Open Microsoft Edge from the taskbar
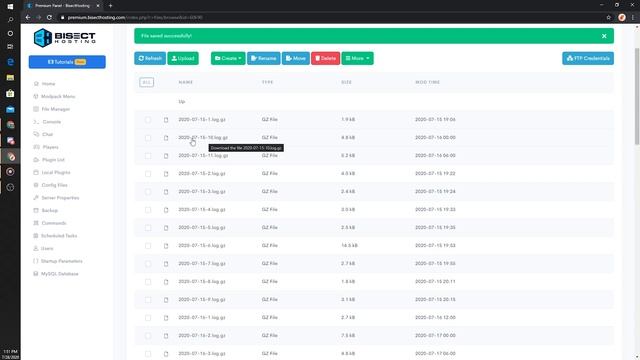640x360 pixels. [10, 62]
